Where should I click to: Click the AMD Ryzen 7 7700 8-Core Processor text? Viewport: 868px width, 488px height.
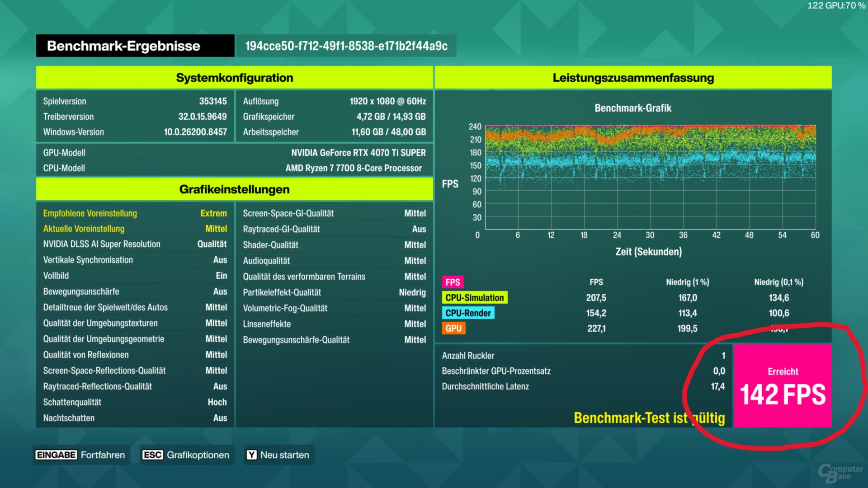pyautogui.click(x=354, y=168)
